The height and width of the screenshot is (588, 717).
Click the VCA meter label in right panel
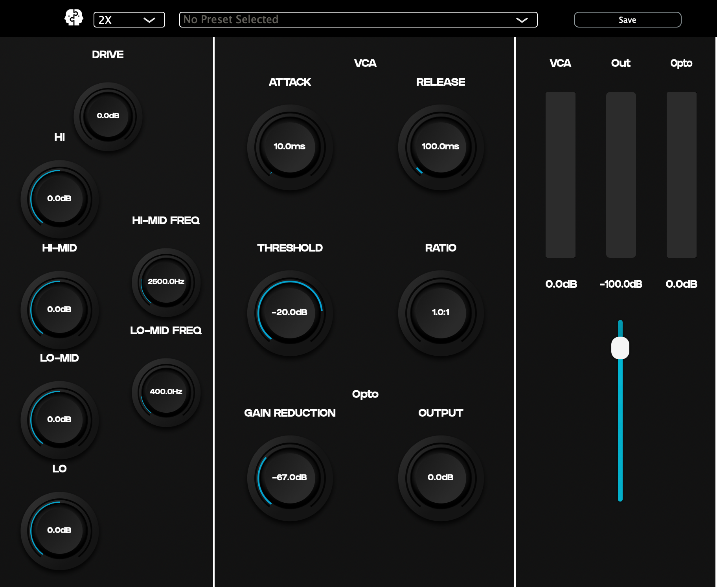560,63
